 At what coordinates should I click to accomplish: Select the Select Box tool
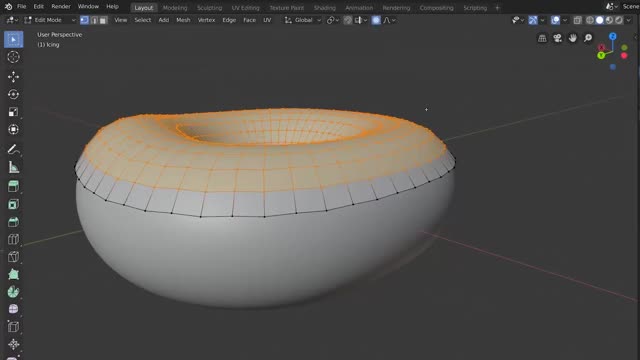(13, 40)
